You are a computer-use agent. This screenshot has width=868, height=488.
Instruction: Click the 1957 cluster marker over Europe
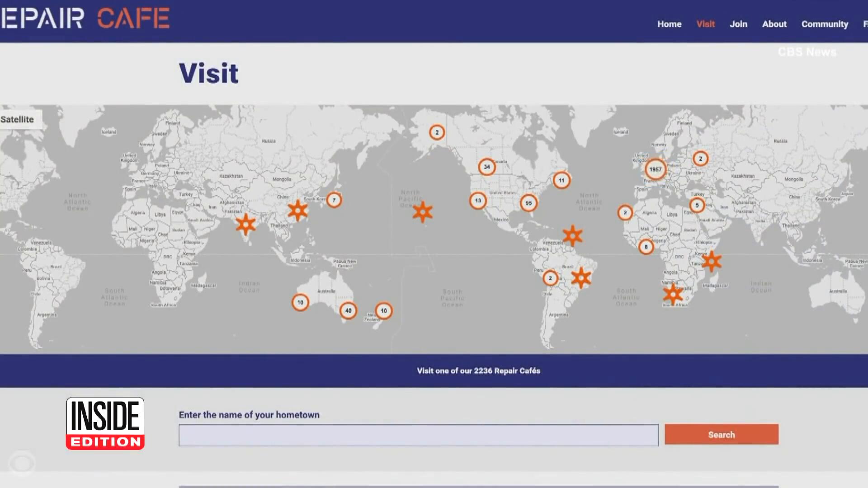pyautogui.click(x=655, y=169)
